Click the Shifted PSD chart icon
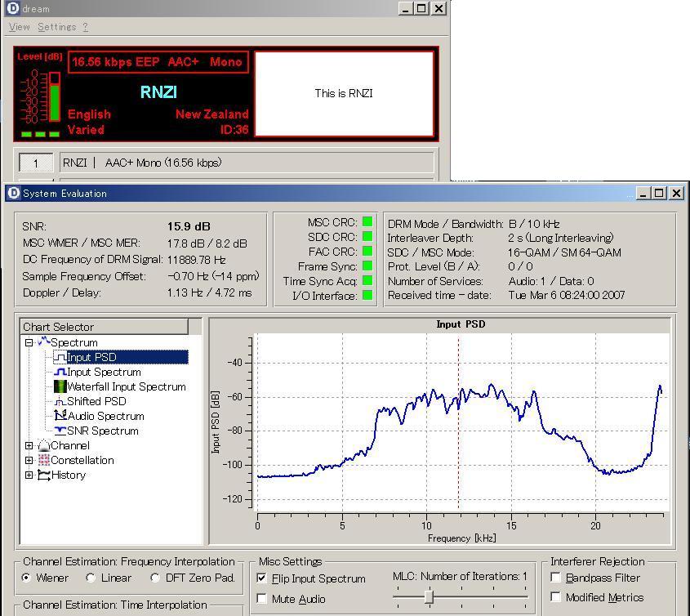Screen dimensions: 690x616 pos(60,402)
